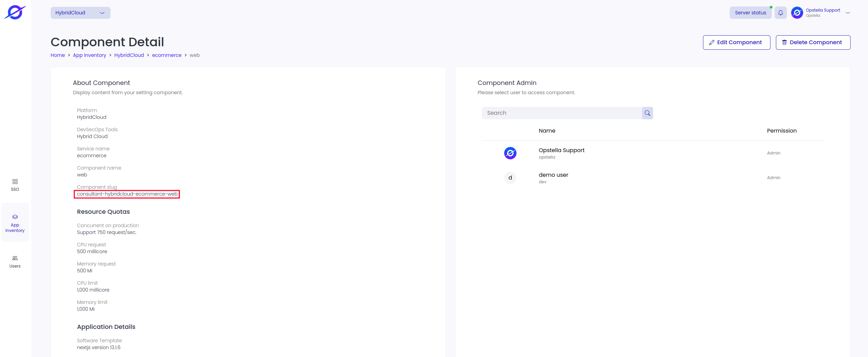
Task: Click the notification bell icon
Action: pyautogui.click(x=781, y=13)
